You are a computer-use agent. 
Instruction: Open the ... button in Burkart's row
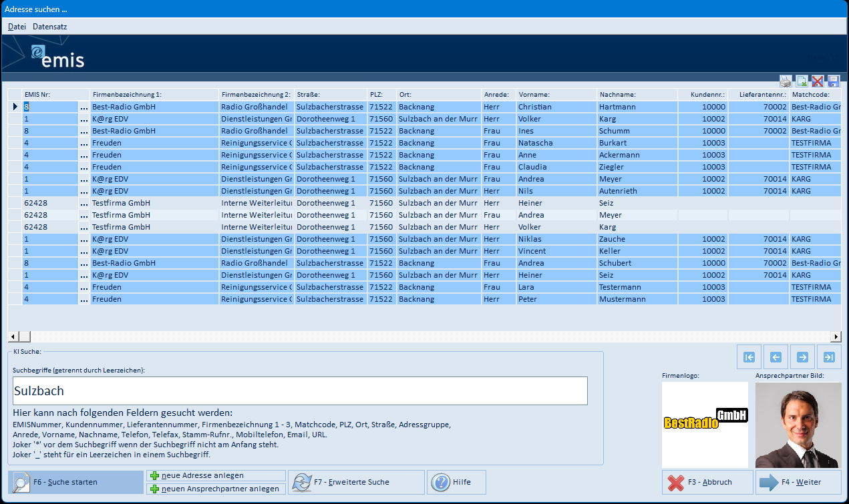click(84, 143)
